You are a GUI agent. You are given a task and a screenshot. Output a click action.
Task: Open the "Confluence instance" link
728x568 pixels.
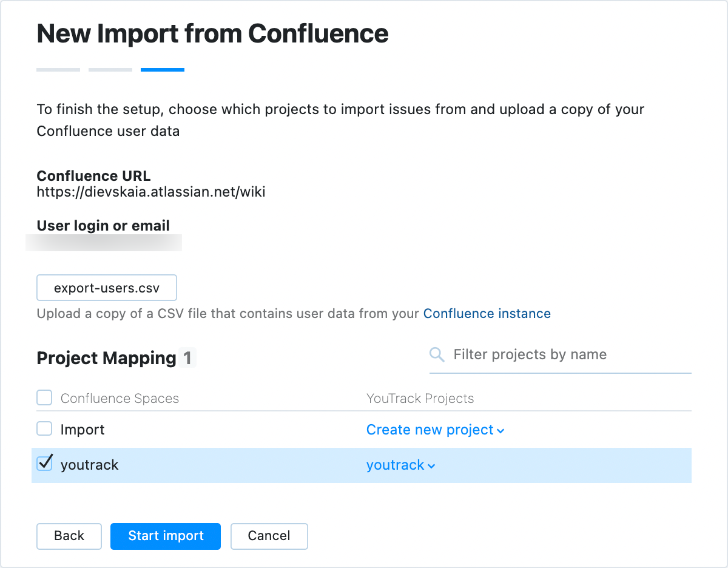[487, 314]
